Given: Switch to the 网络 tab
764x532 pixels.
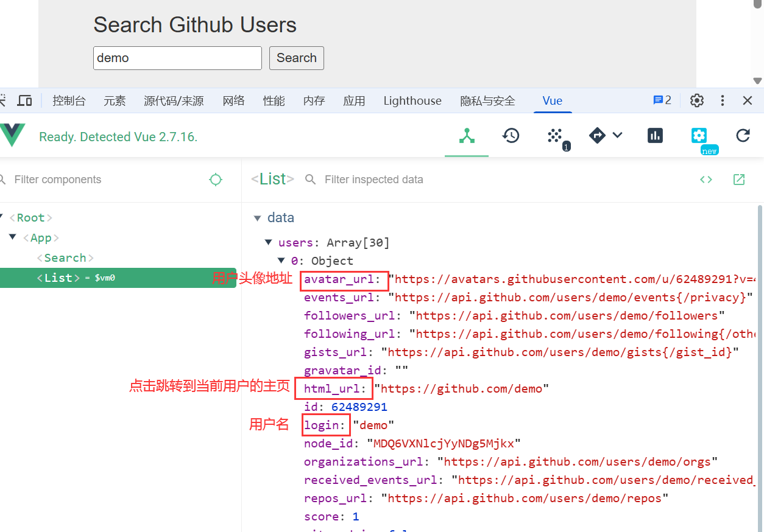Looking at the screenshot, I should [233, 100].
